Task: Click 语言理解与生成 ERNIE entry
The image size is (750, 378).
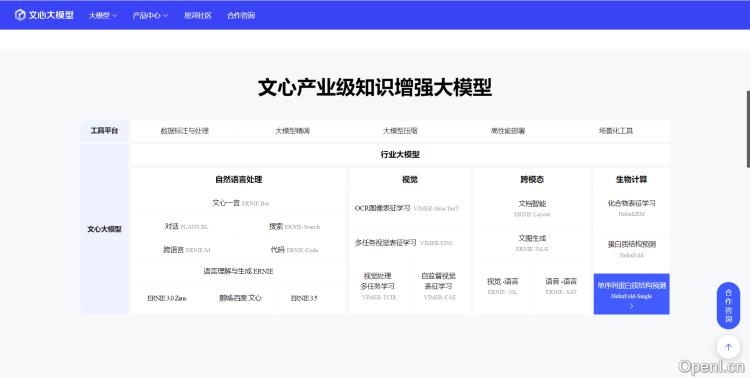Action: click(238, 271)
